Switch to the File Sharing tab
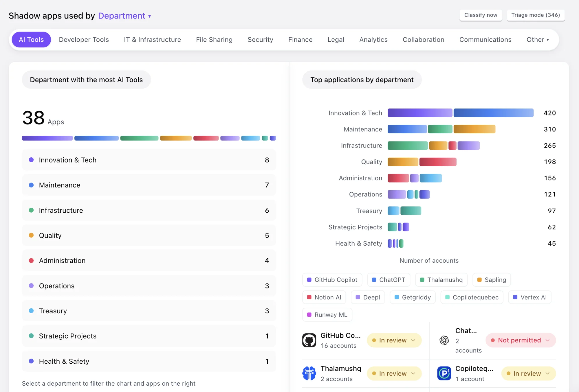 point(214,40)
